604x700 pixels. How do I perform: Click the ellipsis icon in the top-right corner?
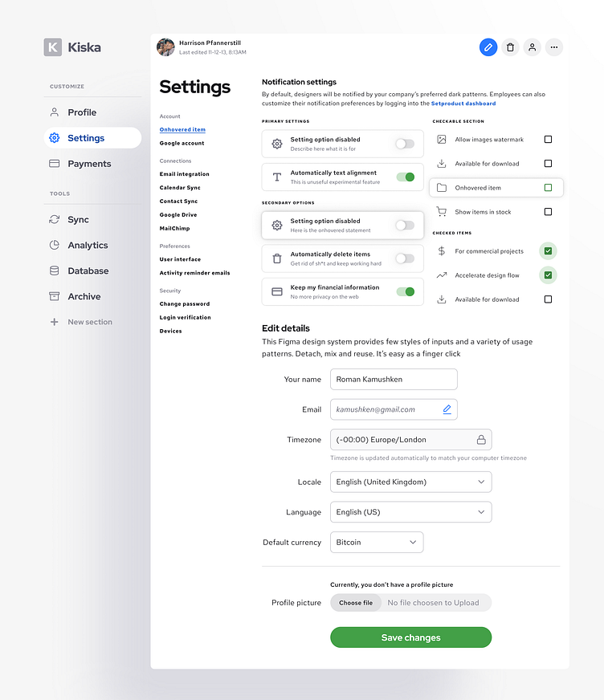pyautogui.click(x=554, y=47)
